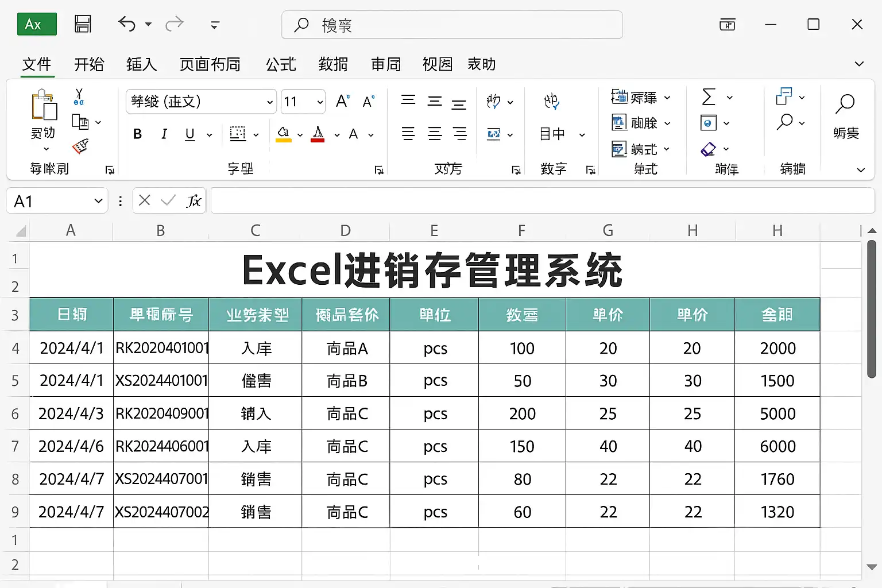
Task: Toggle Italic formatting
Action: 164,134
